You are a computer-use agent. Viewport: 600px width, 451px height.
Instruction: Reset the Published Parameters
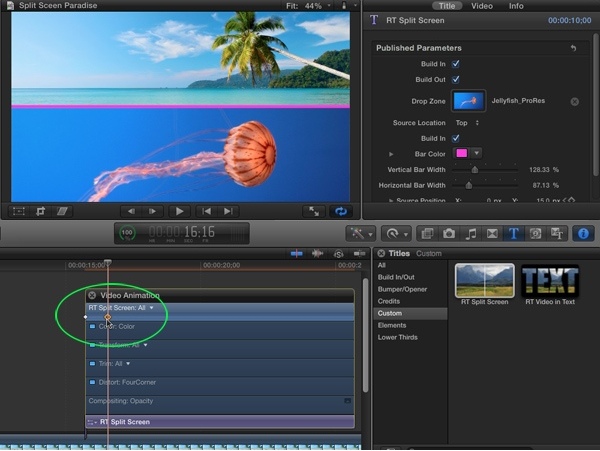point(573,48)
